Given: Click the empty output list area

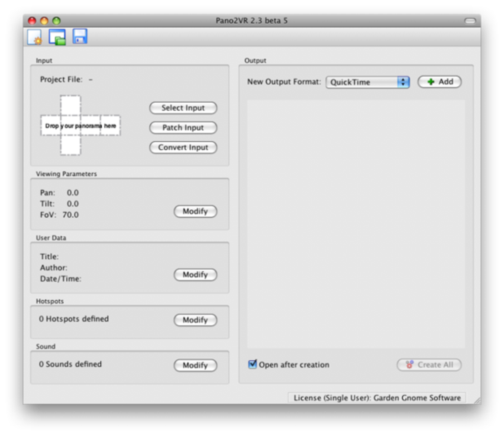Looking at the screenshot, I should [x=356, y=224].
